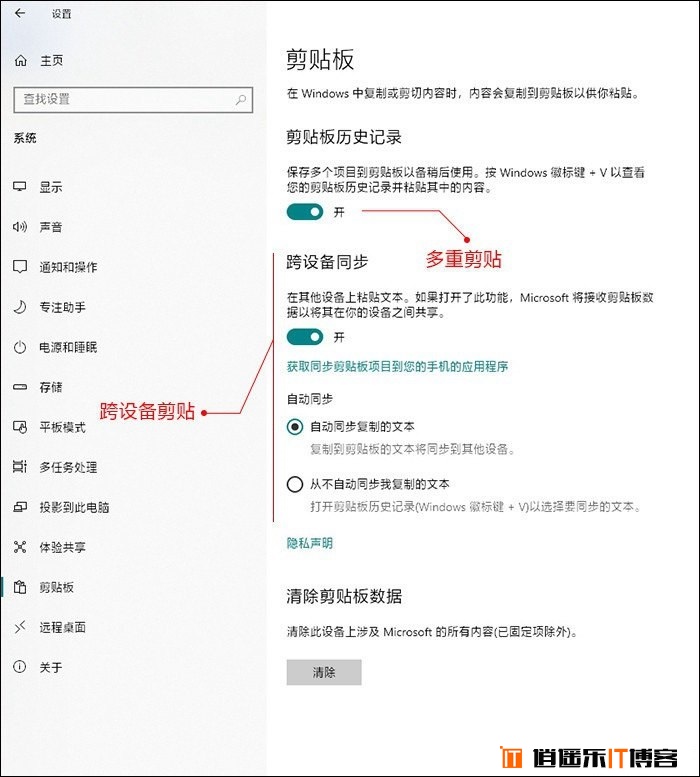The image size is (700, 777).
Task: Click the 自动同步 label
Action: [x=310, y=398]
